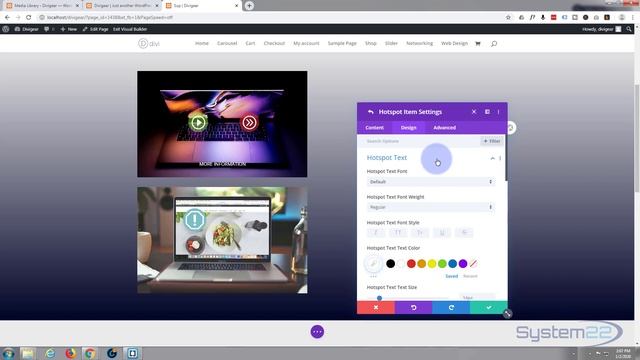This screenshot has width=640, height=360.
Task: Undo the last settings change
Action: (x=413, y=308)
